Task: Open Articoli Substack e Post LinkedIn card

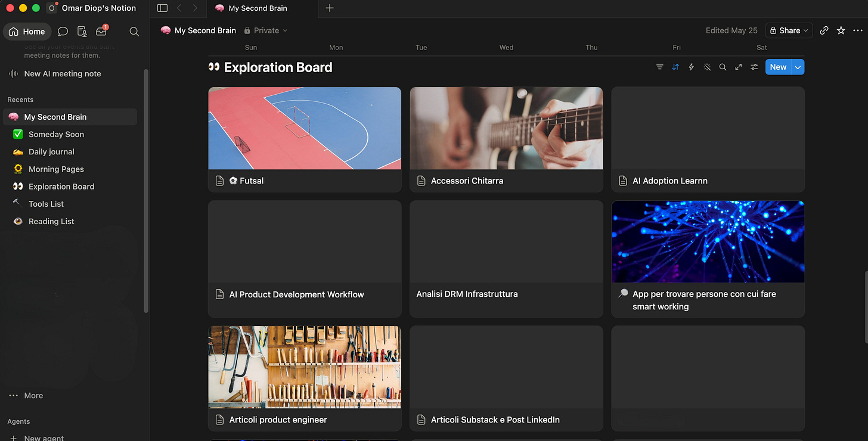Action: point(506,378)
